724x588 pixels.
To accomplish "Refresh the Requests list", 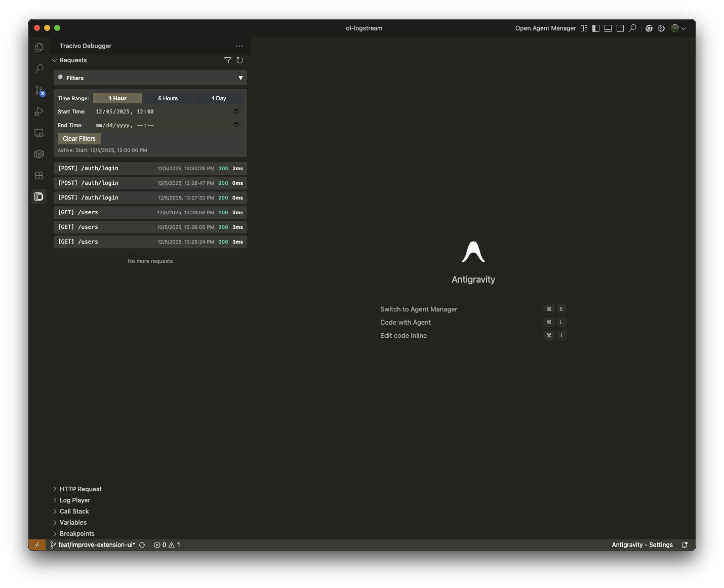I will tap(240, 60).
